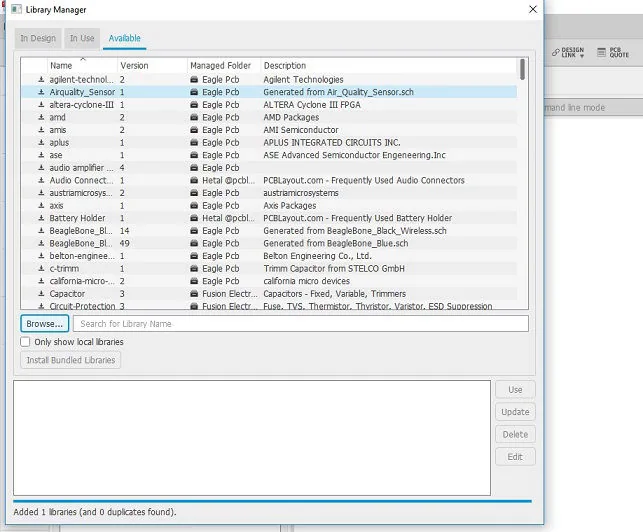Click Hetal @pcbl folder cell in Audio Connect row
643x532 pixels.
point(223,180)
